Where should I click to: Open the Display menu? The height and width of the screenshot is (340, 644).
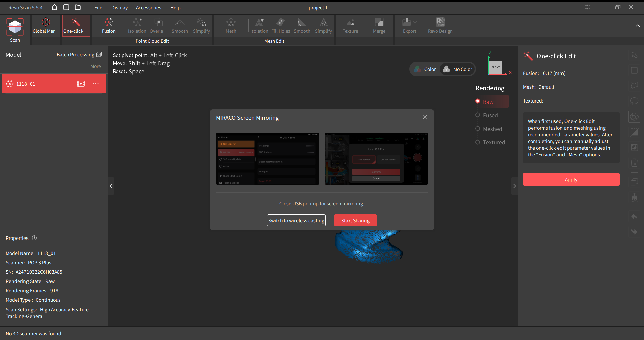119,7
